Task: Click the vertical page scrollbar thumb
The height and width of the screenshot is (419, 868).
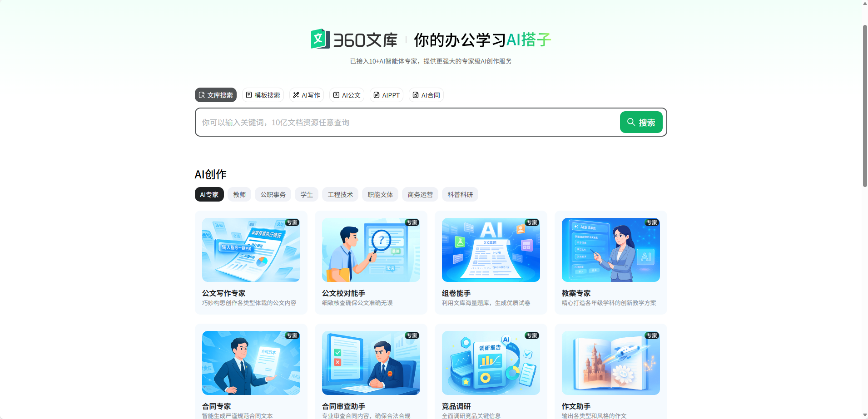Action: pyautogui.click(x=865, y=106)
